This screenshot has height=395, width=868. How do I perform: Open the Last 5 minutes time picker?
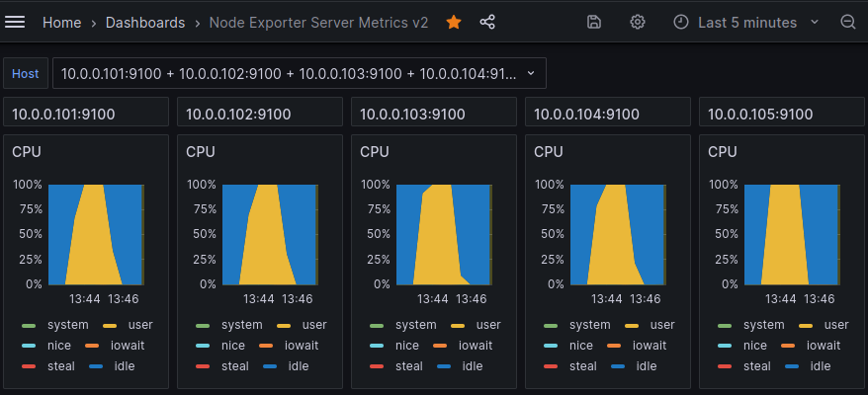tap(746, 22)
